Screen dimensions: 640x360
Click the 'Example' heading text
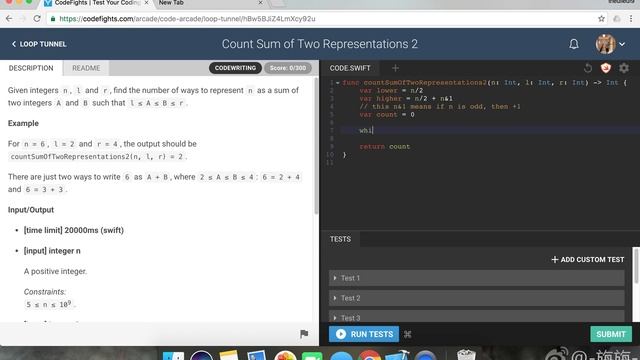click(23, 123)
